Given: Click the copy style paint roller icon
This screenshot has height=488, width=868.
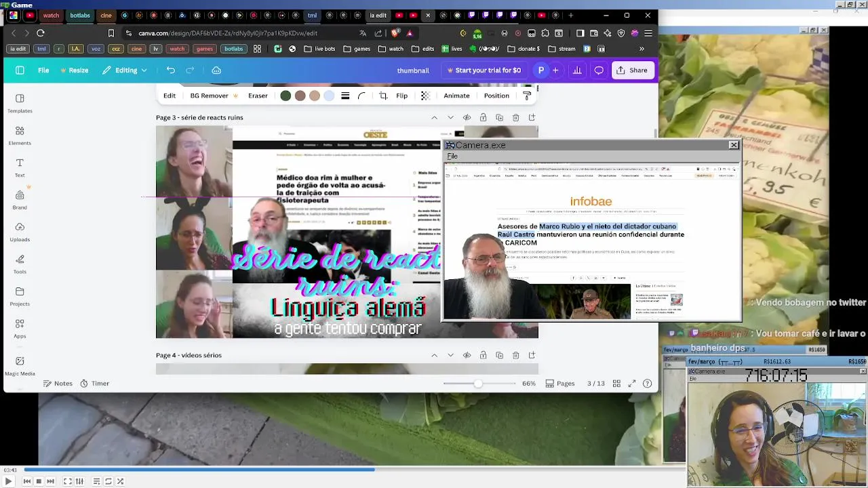Looking at the screenshot, I should tap(527, 96).
